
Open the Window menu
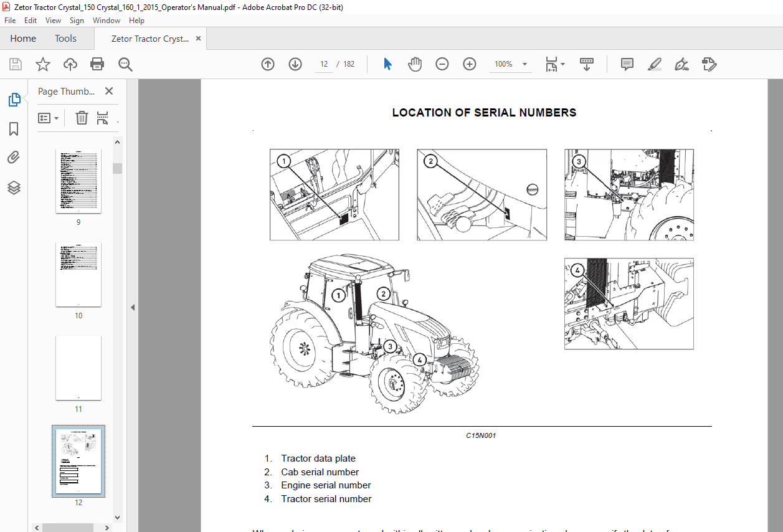[107, 21]
